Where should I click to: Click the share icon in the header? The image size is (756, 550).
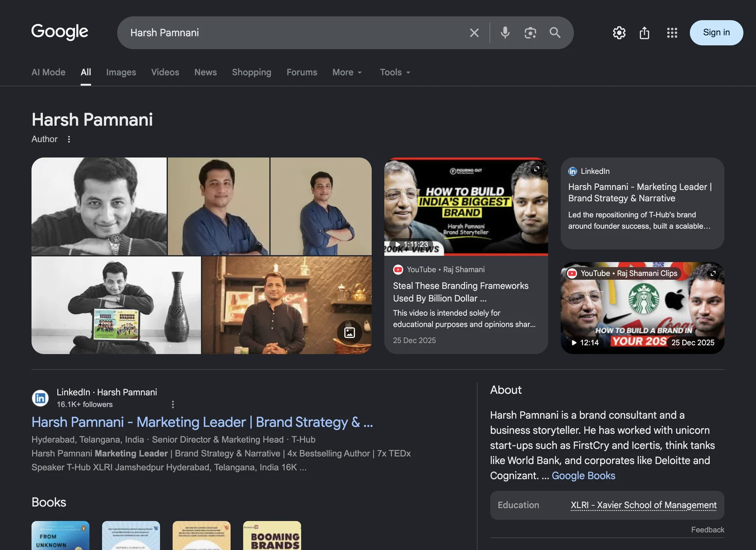(644, 33)
